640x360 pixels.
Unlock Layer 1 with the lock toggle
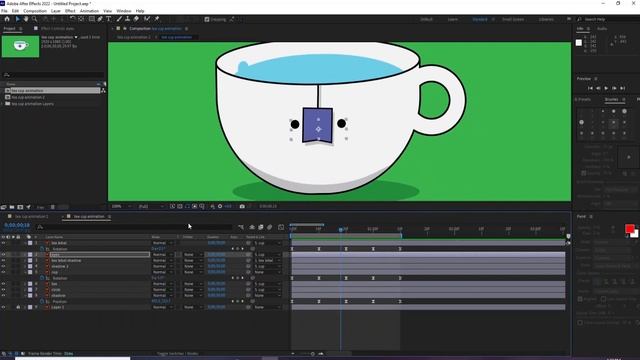(x=18, y=307)
